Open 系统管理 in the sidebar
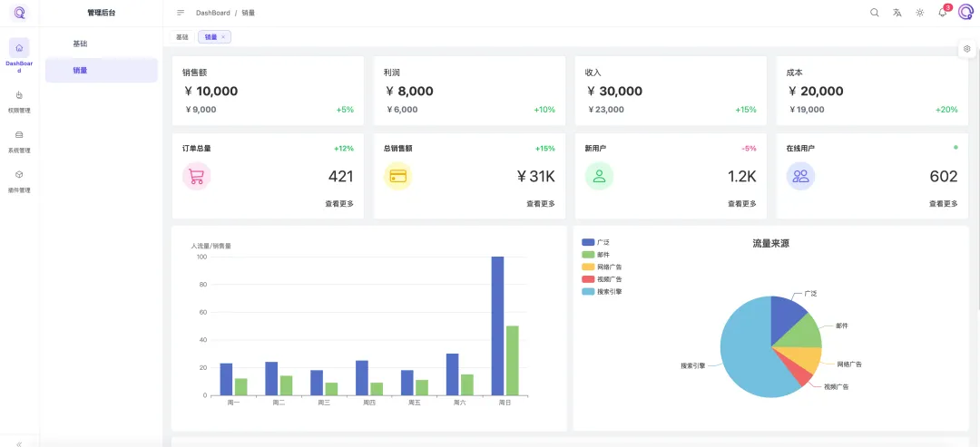This screenshot has width=980, height=447. (19, 141)
